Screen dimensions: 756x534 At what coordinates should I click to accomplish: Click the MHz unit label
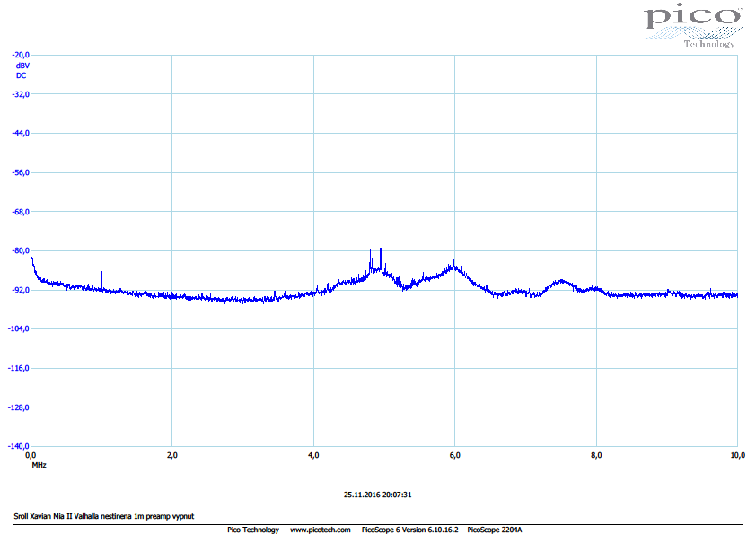click(39, 465)
